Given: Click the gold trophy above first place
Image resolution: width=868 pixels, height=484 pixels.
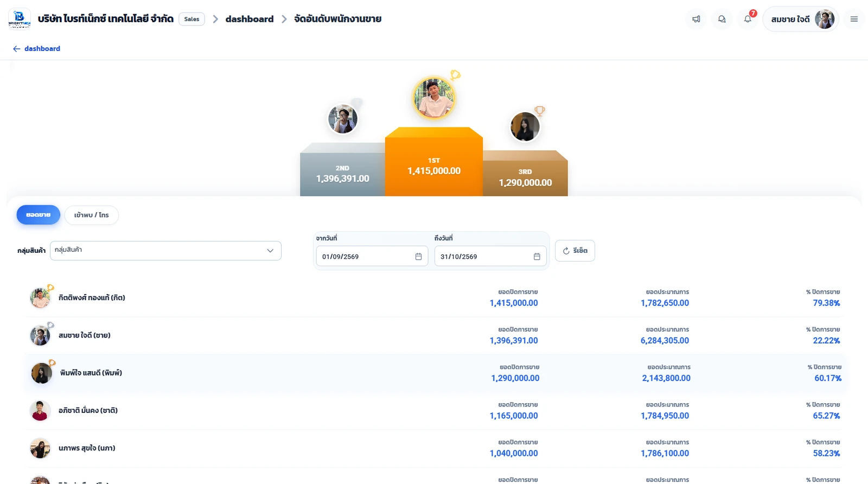Looking at the screenshot, I should click(x=455, y=75).
